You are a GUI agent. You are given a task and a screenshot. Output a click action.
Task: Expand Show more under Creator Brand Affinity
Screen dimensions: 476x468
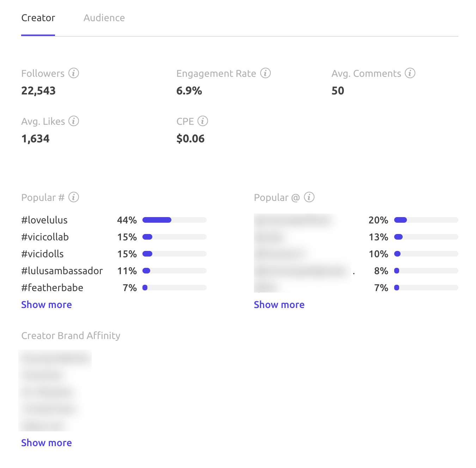coord(47,443)
